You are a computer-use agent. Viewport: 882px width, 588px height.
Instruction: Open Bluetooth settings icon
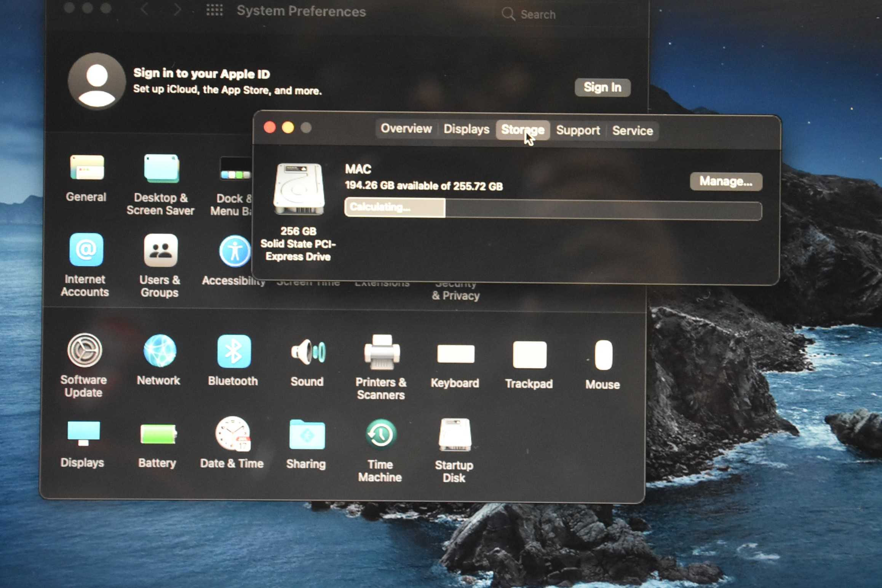click(233, 352)
